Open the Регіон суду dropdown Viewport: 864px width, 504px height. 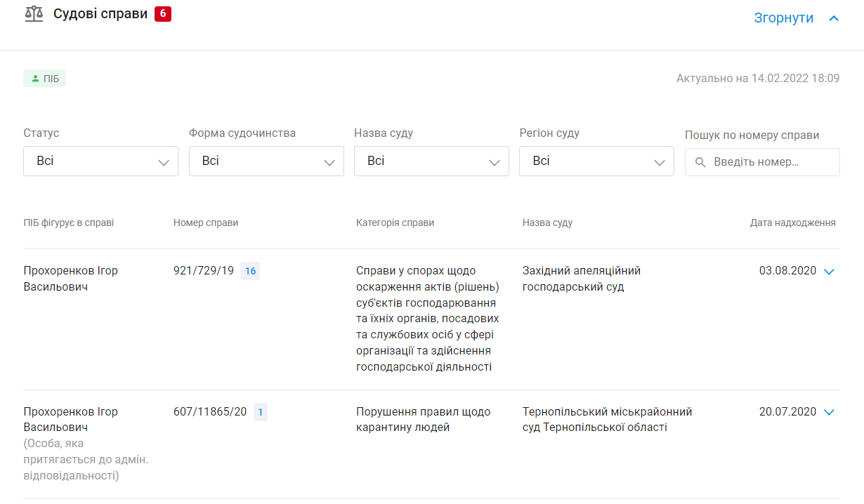click(x=596, y=161)
